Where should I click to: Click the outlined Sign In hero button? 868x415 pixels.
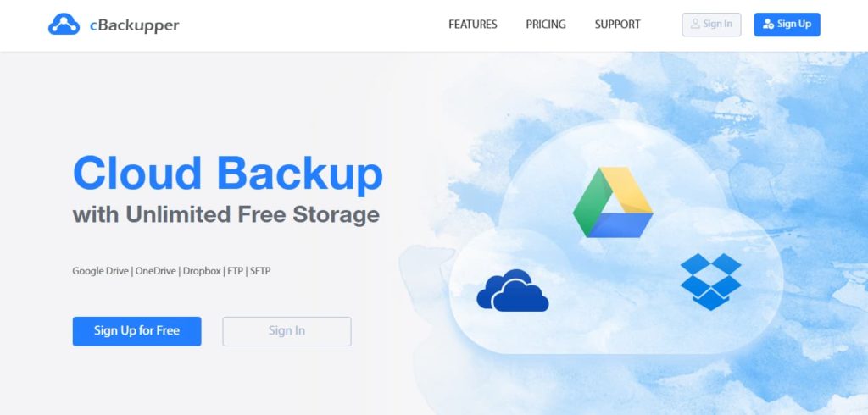[x=287, y=331]
